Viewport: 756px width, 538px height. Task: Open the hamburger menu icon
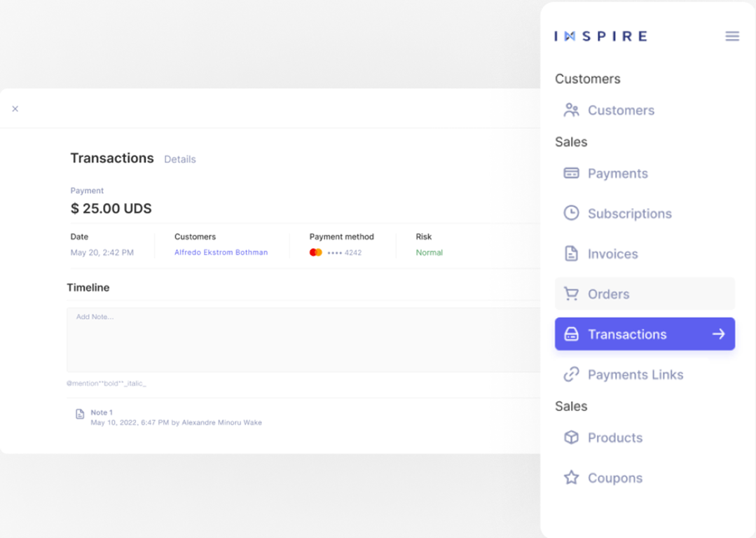732,36
